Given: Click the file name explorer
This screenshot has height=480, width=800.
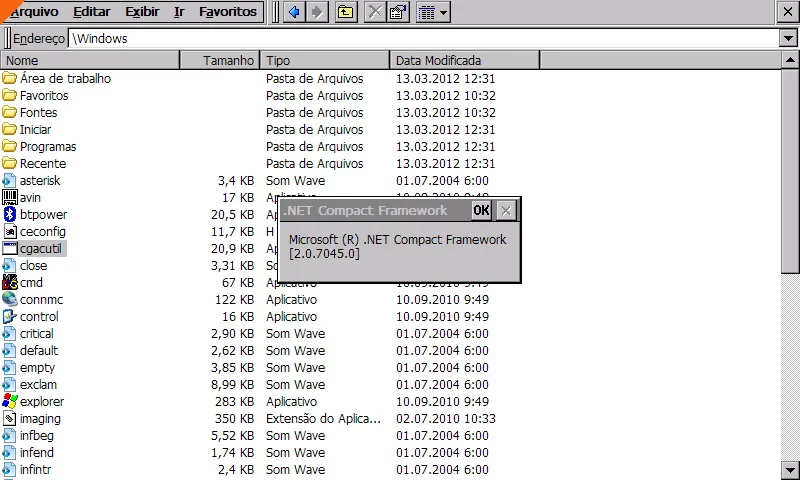Looking at the screenshot, I should click(x=42, y=402).
